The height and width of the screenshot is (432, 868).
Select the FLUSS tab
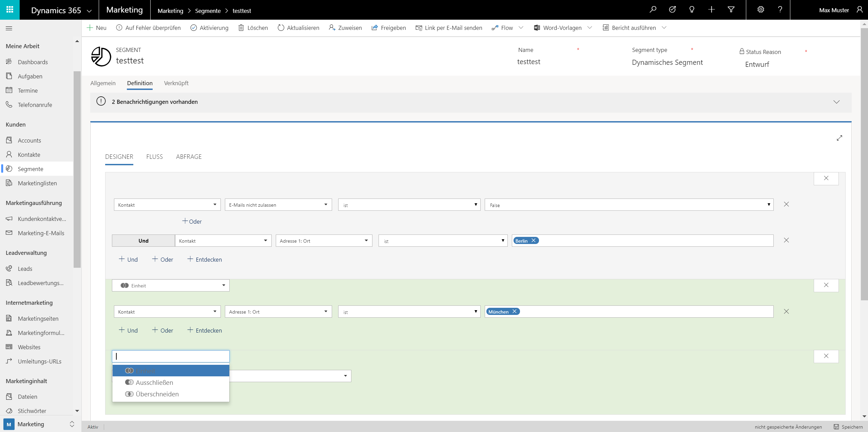(x=154, y=157)
